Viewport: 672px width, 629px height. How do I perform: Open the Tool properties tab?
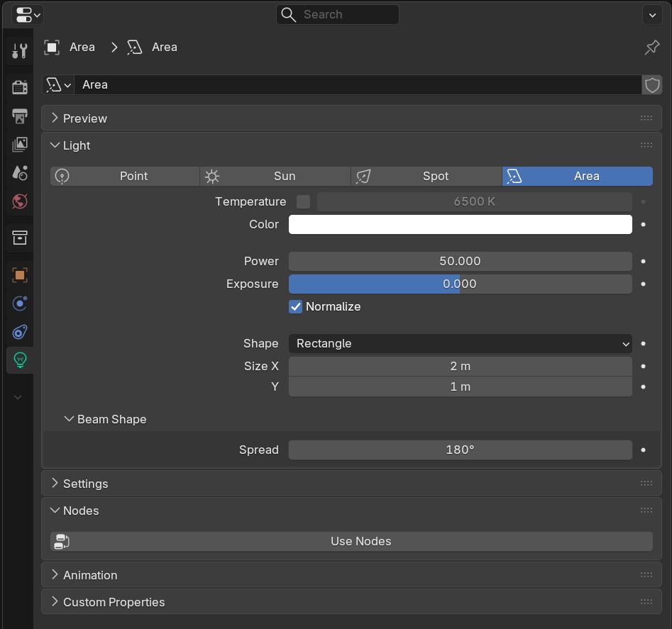[x=20, y=51]
